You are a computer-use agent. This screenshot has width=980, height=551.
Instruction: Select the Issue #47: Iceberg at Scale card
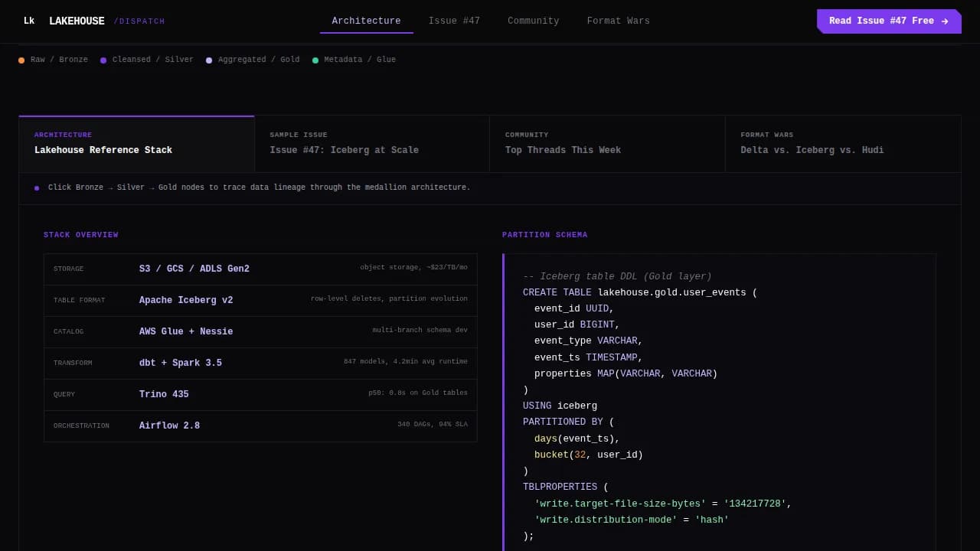coord(372,144)
